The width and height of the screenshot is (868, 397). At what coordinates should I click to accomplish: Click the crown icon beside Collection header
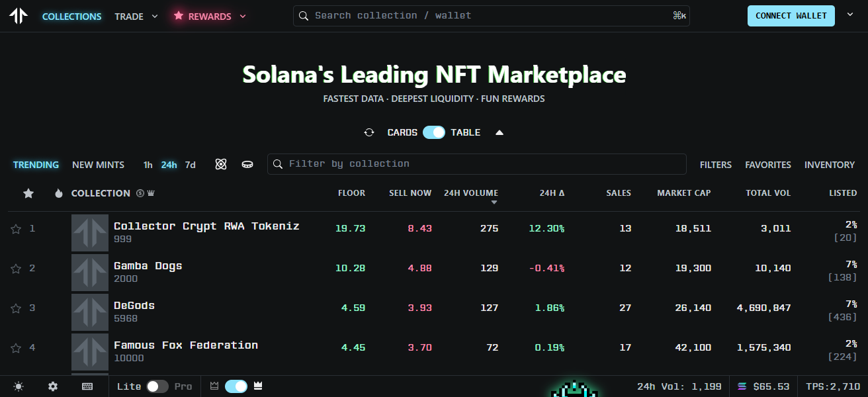[151, 193]
